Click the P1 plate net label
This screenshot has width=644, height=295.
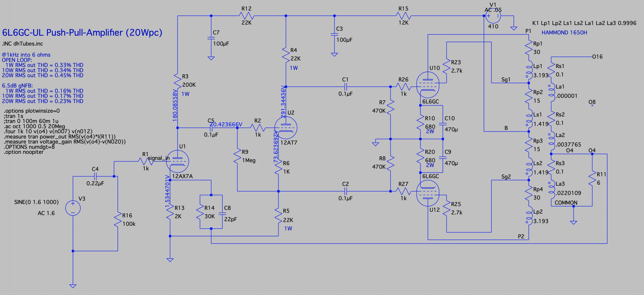(x=528, y=31)
